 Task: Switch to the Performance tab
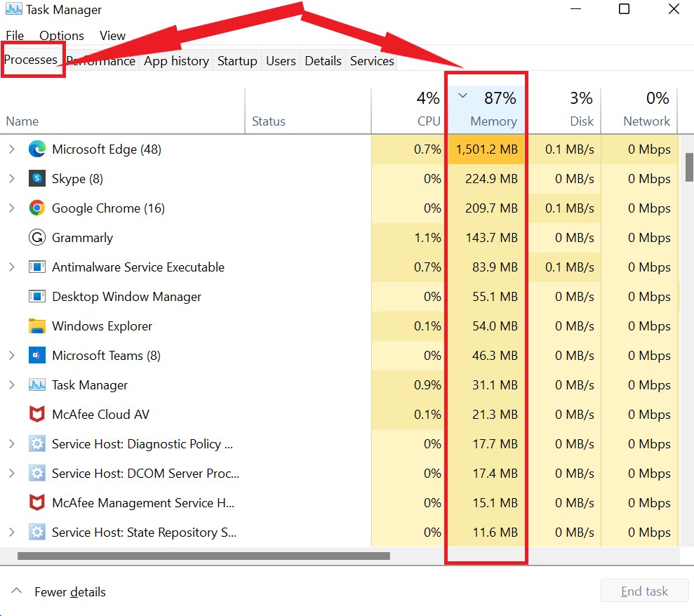click(101, 61)
